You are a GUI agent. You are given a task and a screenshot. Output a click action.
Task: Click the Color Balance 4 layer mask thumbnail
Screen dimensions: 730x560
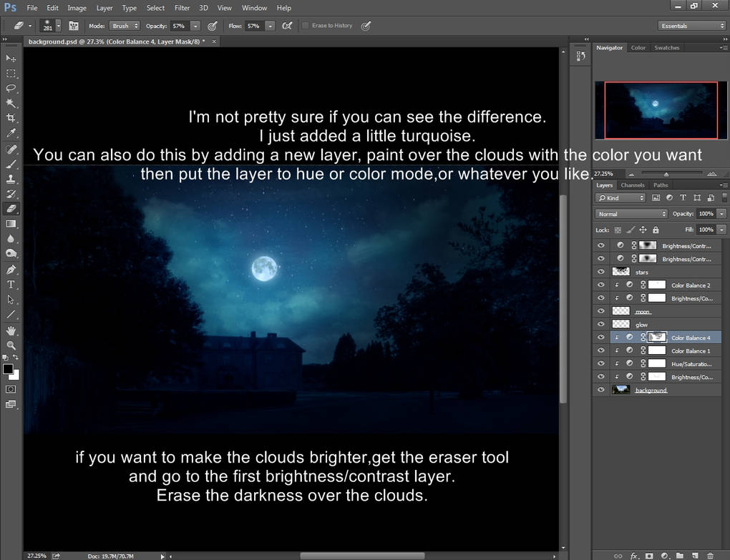tap(657, 337)
